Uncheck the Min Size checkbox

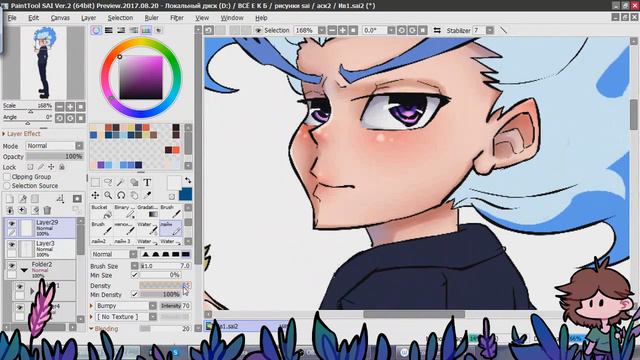tap(134, 275)
